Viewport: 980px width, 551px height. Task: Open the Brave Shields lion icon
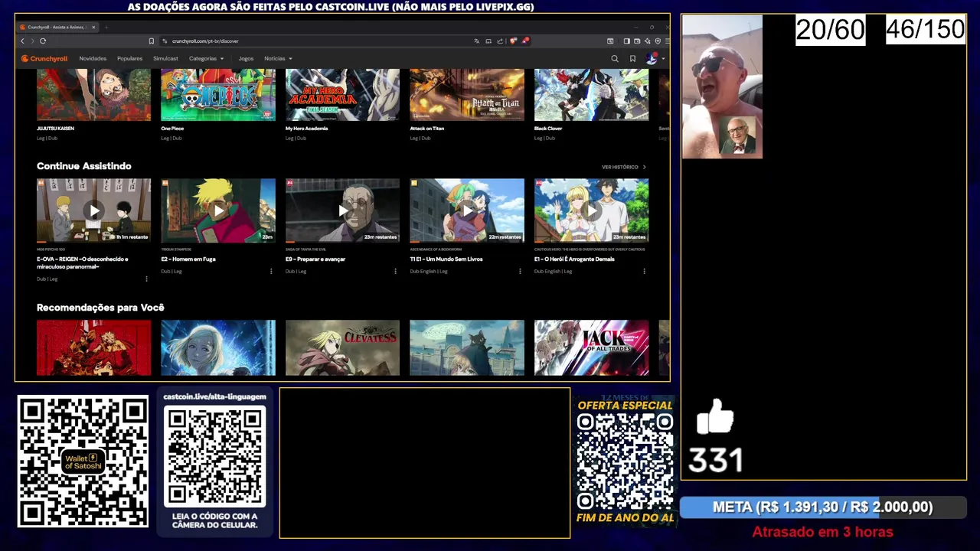pos(513,41)
